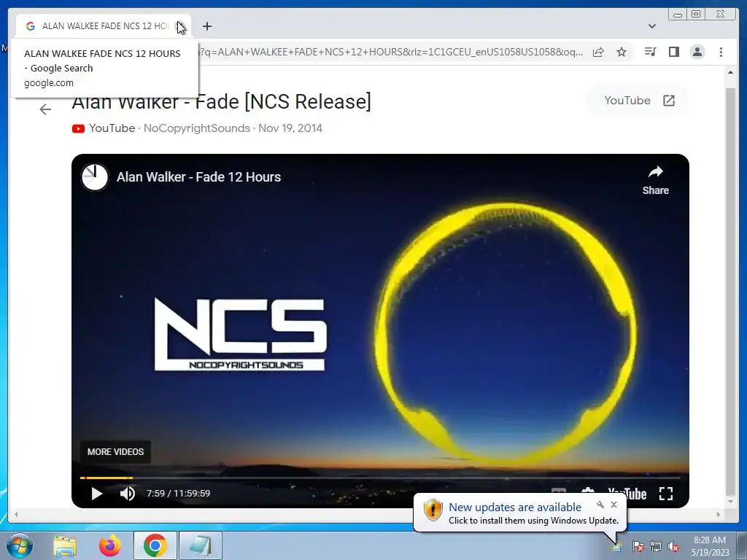Close the updates notification balloon

point(614,505)
